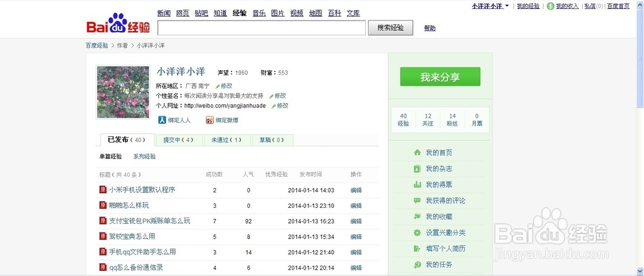This screenshot has height=276, width=644.
Task: Click 编辑 for 啪啪怎么样玩 row
Action: [x=356, y=206]
